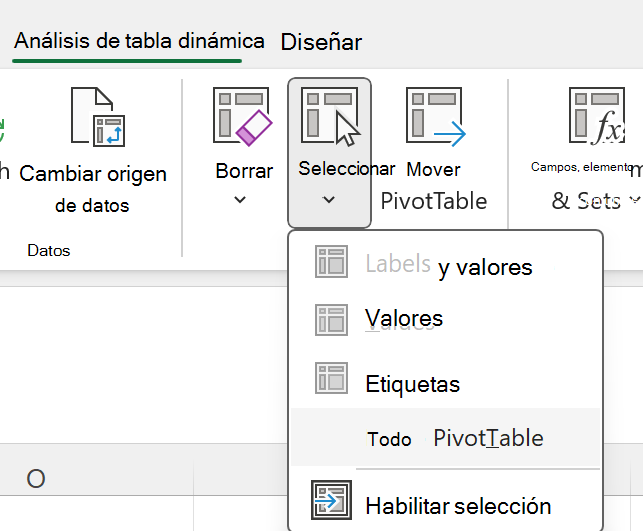
Task: Choose Etiquetas from Seleccionar menu
Action: pyautogui.click(x=446, y=379)
